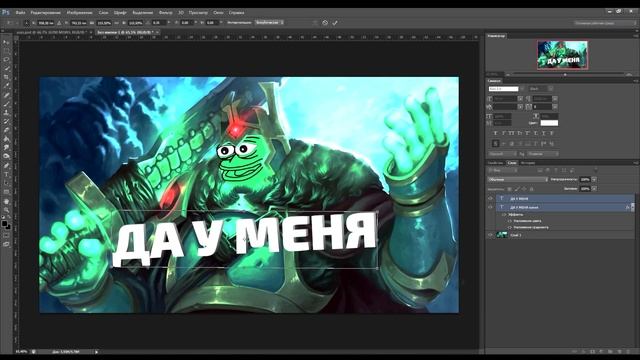Switch to the Свойства tab
640x360 pixels.
[x=495, y=163]
